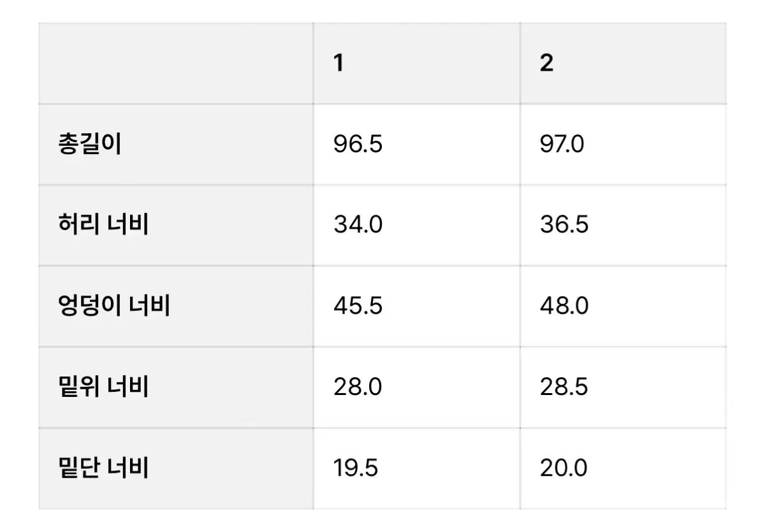Click the 34.0 waist width value
The image size is (765, 532).
pos(358,225)
